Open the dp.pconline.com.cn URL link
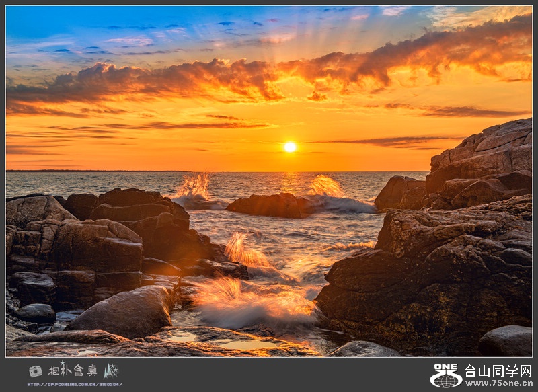This screenshot has height=392, width=538. (x=74, y=384)
